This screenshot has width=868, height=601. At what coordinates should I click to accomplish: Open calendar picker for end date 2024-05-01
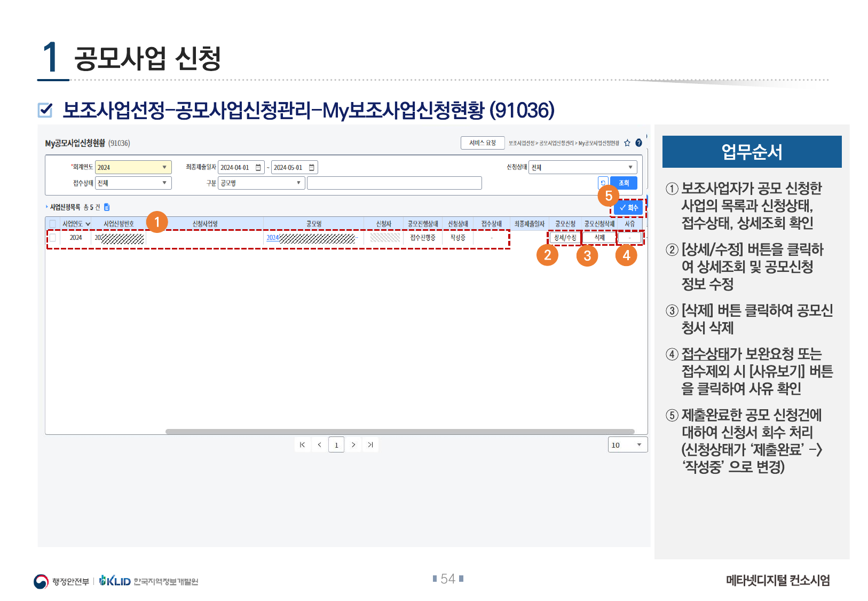(x=312, y=168)
